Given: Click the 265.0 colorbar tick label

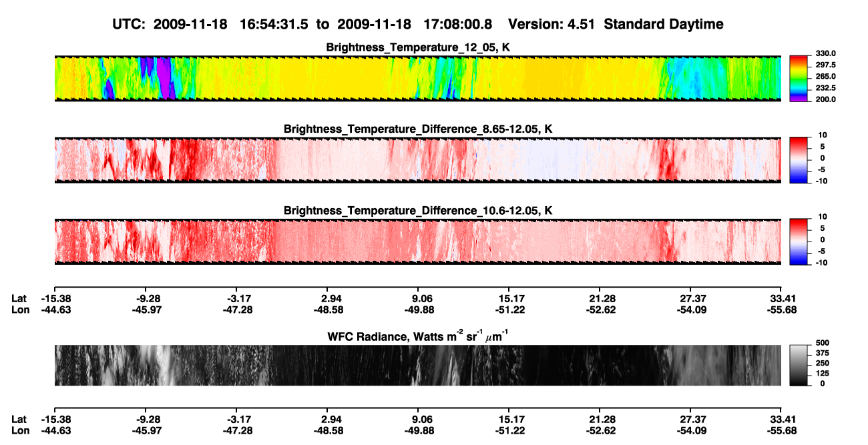Looking at the screenshot, I should pos(826,77).
